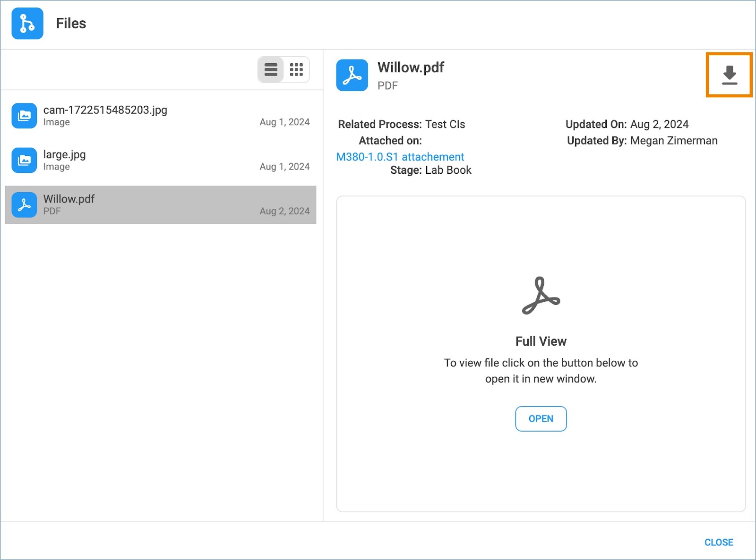Click the image icon for cam-1722515485203.jpg
This screenshot has height=560, width=756.
tap(24, 116)
